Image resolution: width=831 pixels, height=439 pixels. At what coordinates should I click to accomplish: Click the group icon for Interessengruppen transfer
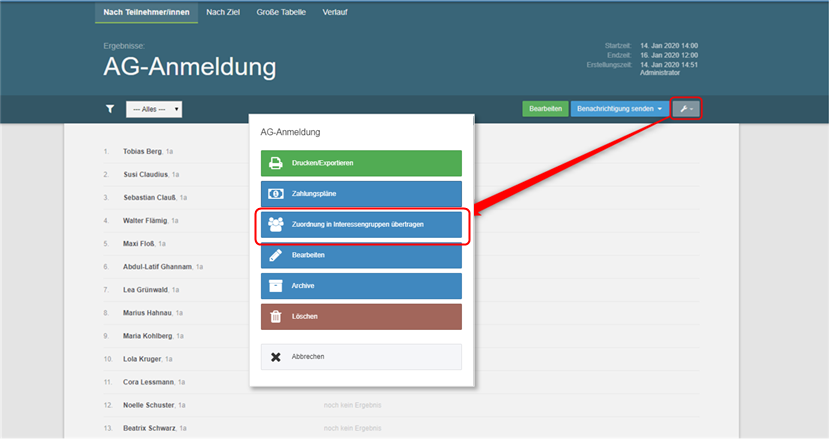pyautogui.click(x=275, y=225)
